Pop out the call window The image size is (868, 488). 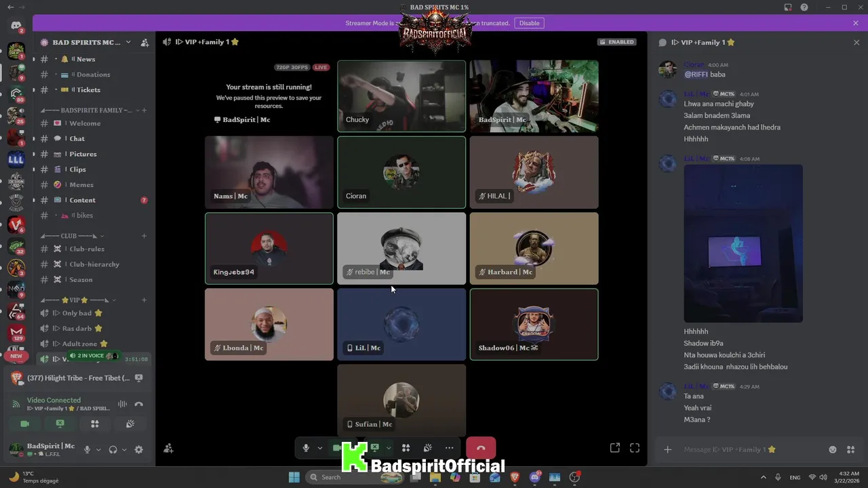click(614, 448)
